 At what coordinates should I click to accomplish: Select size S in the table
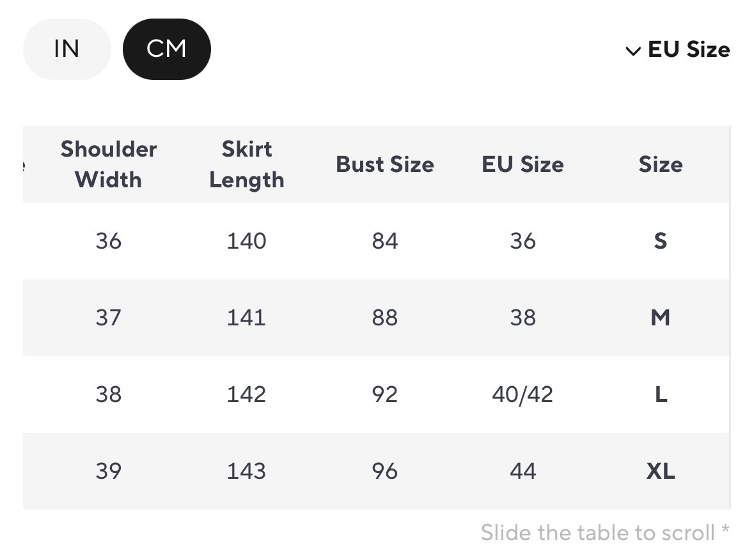(x=660, y=241)
